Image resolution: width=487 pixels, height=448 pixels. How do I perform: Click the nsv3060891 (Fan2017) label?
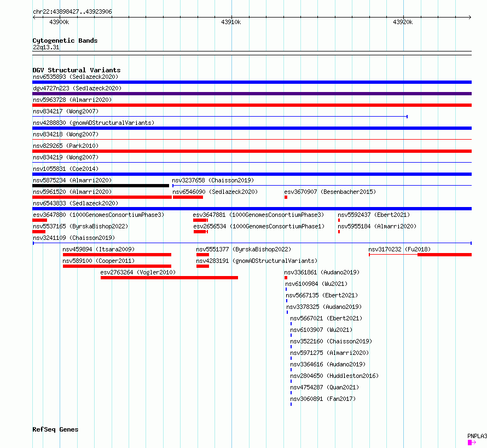point(323,399)
